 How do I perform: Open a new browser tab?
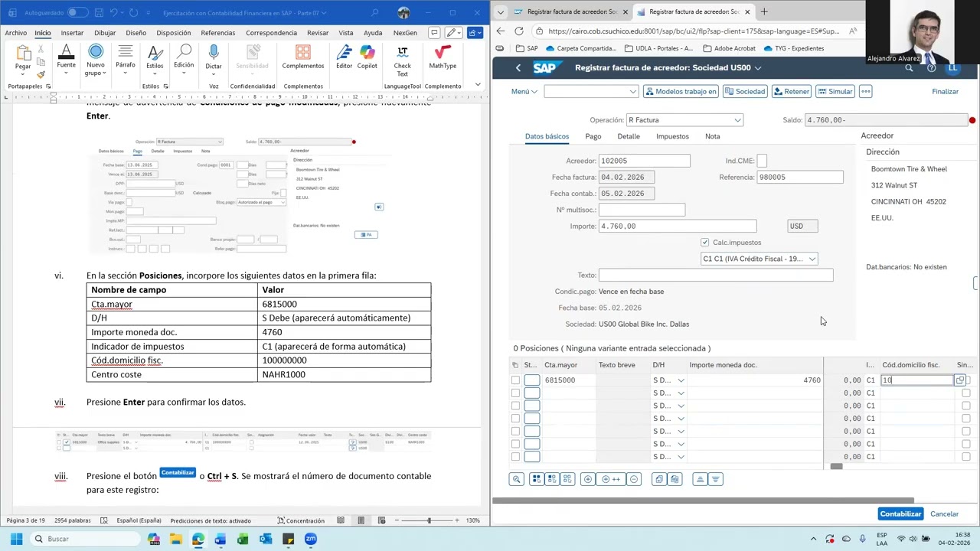[x=764, y=11]
